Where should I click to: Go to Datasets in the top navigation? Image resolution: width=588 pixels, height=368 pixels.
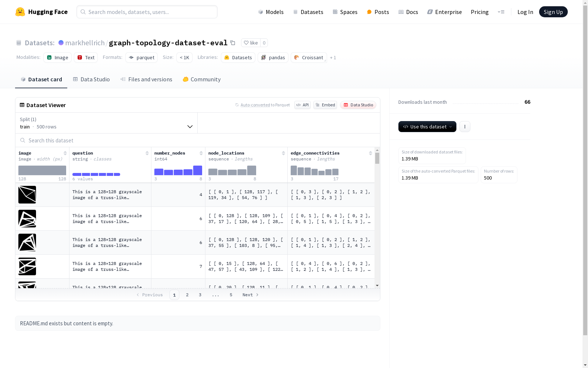tap(308, 12)
